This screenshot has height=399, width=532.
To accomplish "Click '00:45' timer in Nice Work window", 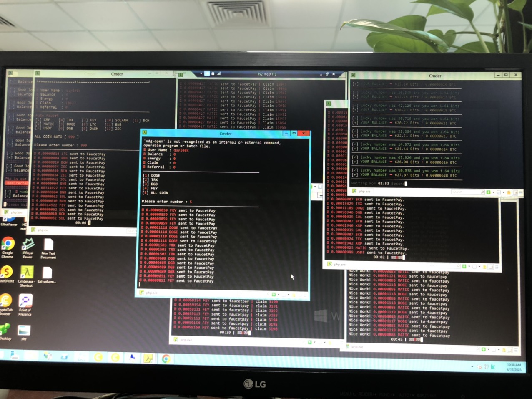I will pyautogui.click(x=396, y=339).
